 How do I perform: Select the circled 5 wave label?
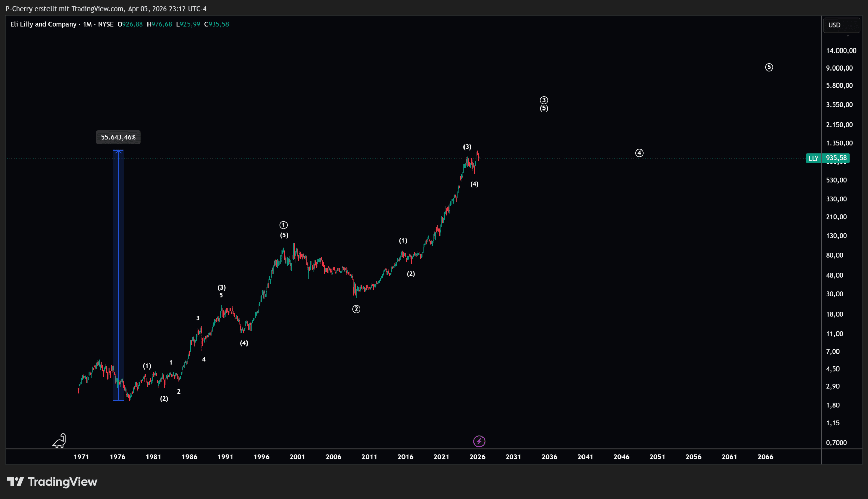(x=769, y=67)
